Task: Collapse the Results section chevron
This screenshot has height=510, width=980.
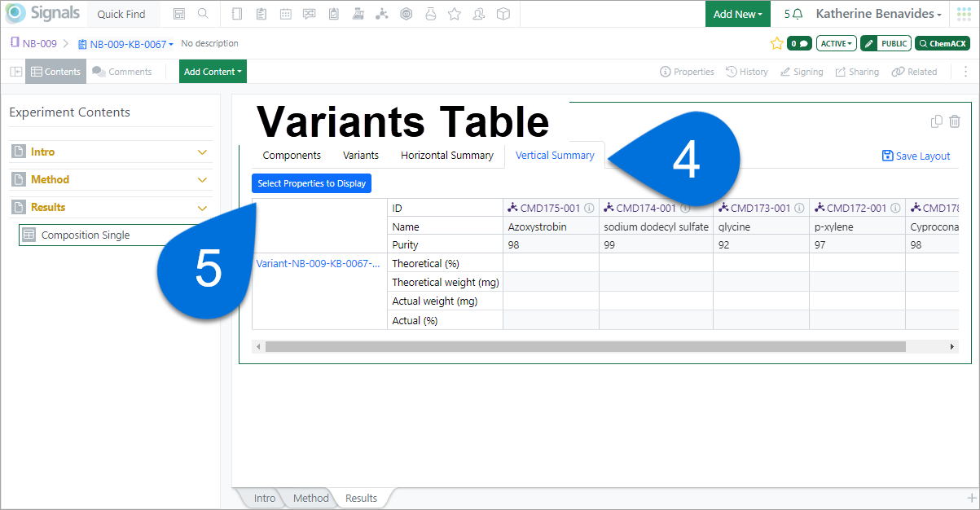Action: (x=203, y=208)
